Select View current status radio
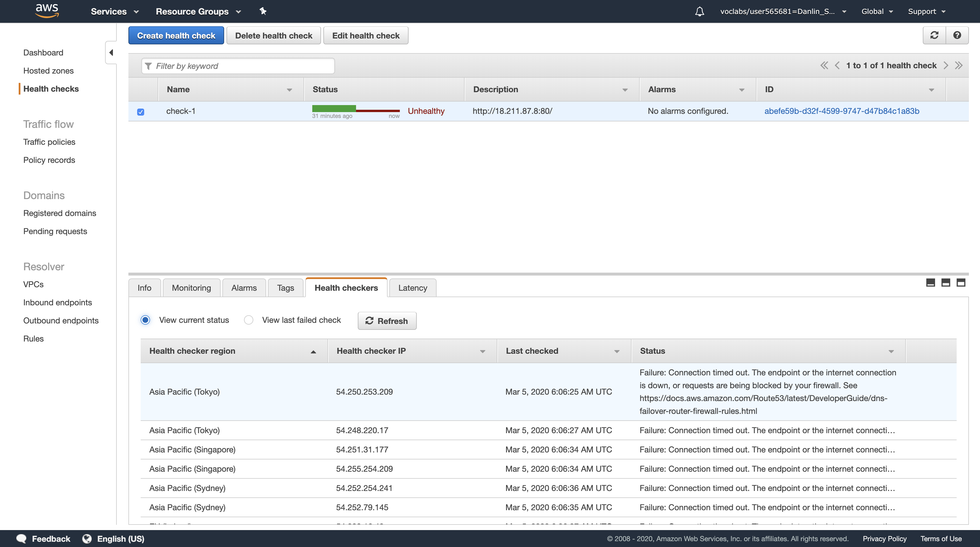980x547 pixels. tap(145, 320)
